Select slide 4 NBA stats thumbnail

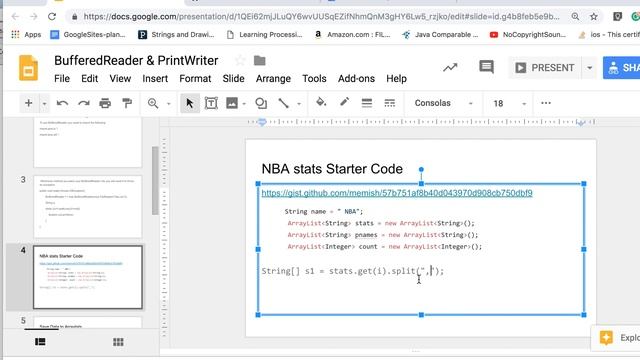(x=88, y=277)
